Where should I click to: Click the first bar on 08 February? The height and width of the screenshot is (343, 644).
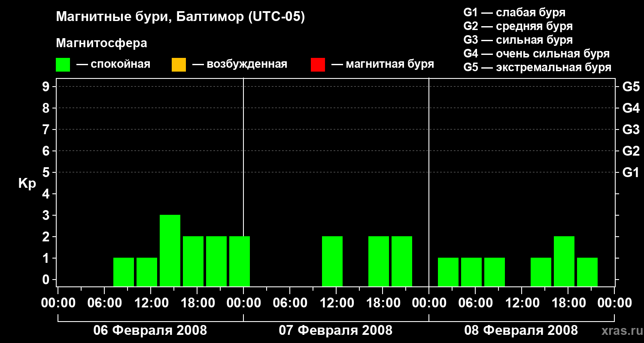click(x=448, y=272)
